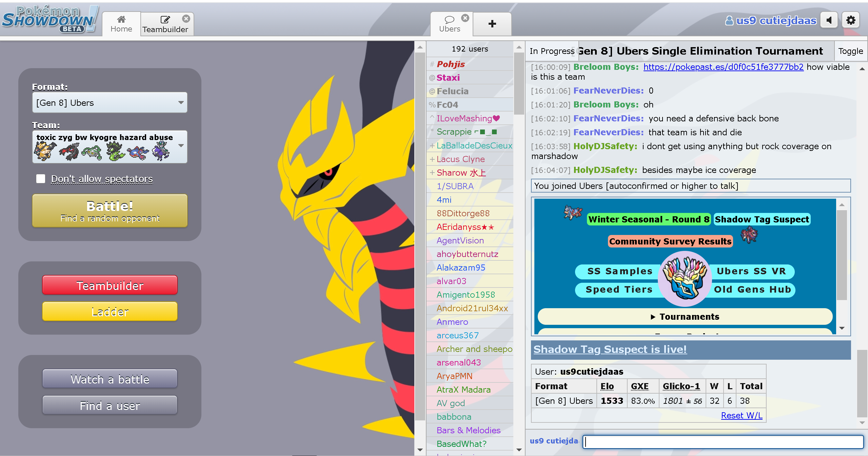This screenshot has width=868, height=456.
Task: Open the yellow Ladder button
Action: coord(110,312)
